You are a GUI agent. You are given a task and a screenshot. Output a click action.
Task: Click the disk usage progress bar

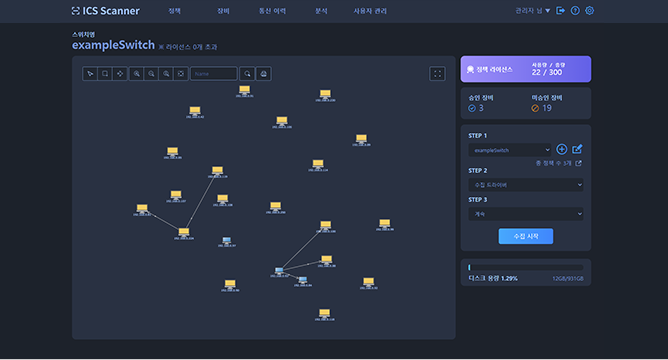[x=526, y=268]
